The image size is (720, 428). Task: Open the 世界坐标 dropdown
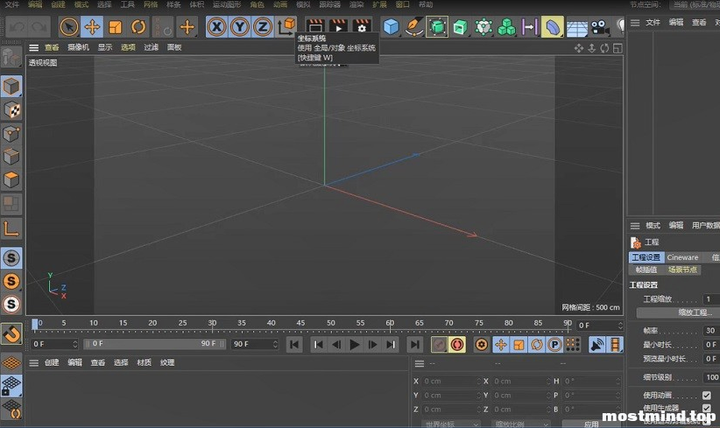coord(451,424)
